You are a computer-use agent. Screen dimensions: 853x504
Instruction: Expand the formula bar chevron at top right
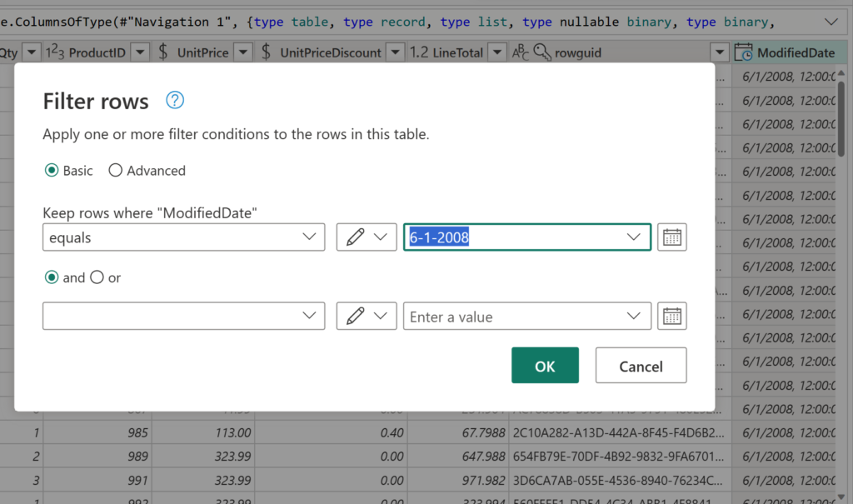click(x=831, y=21)
